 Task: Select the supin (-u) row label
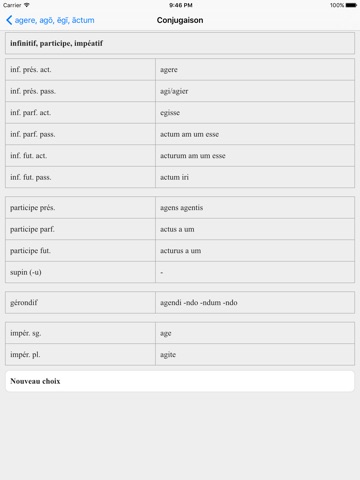pyautogui.click(x=26, y=272)
